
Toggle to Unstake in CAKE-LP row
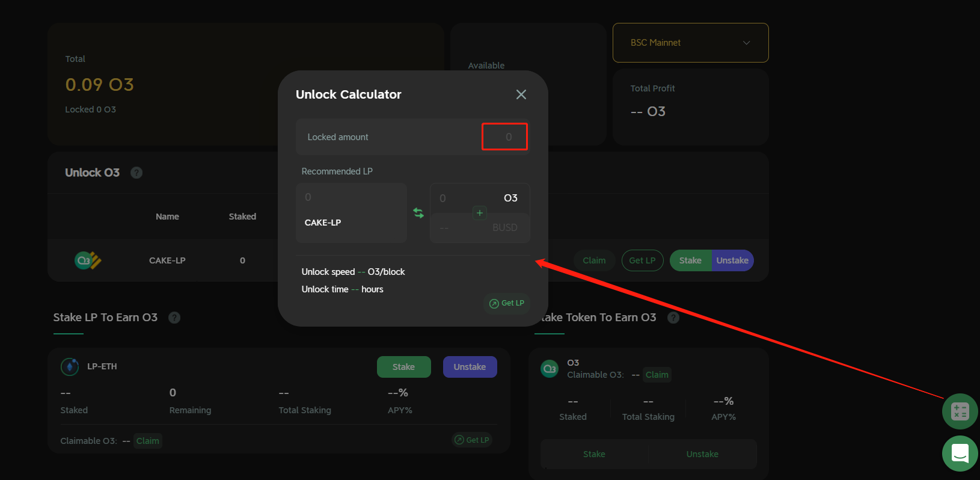click(732, 260)
